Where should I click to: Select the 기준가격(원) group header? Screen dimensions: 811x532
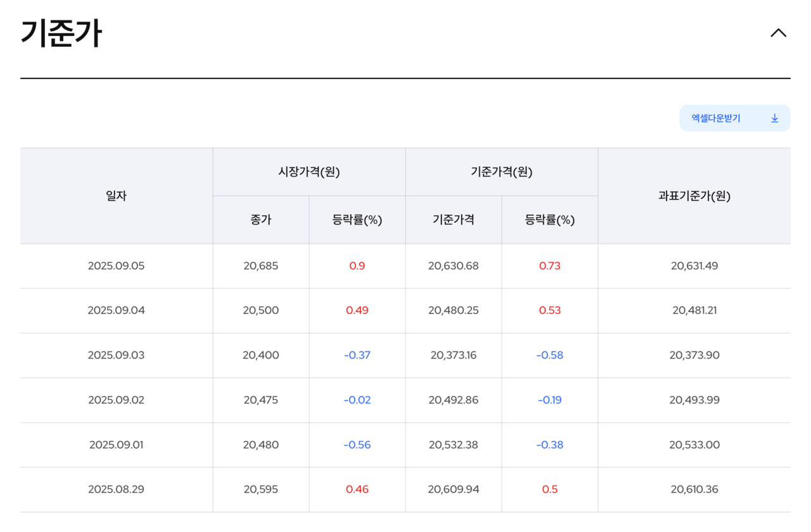(501, 172)
